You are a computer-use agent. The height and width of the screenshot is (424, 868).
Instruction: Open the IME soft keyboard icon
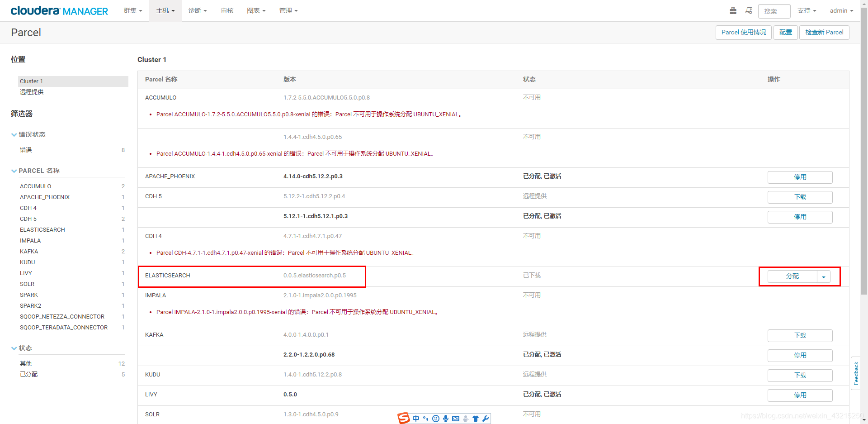(x=456, y=419)
